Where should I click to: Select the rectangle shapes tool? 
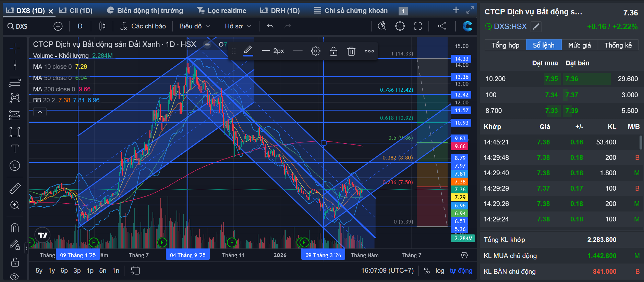[15, 132]
